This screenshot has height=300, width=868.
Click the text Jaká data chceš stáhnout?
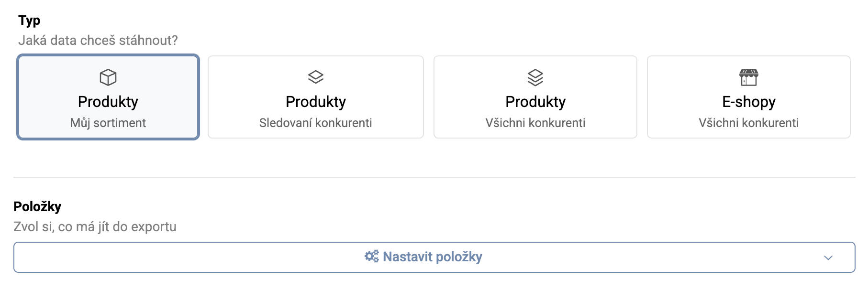click(x=99, y=41)
